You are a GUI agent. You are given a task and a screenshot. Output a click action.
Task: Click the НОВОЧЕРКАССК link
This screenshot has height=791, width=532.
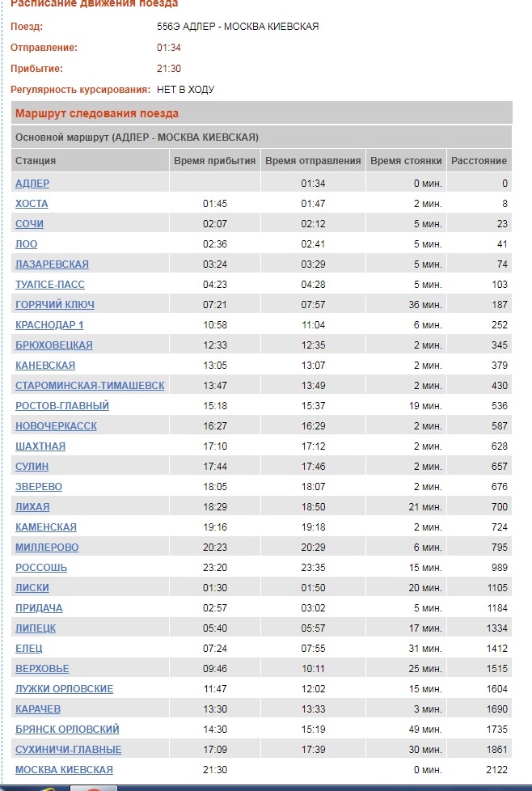tap(56, 426)
